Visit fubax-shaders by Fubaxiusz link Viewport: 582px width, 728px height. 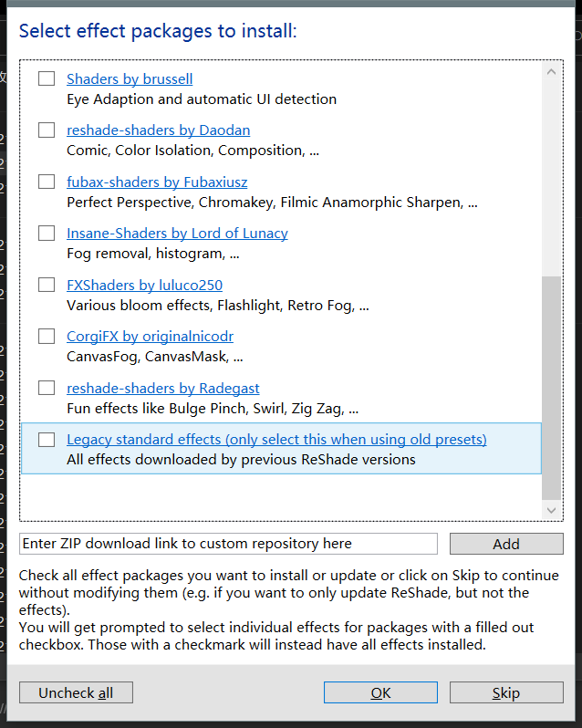[157, 182]
